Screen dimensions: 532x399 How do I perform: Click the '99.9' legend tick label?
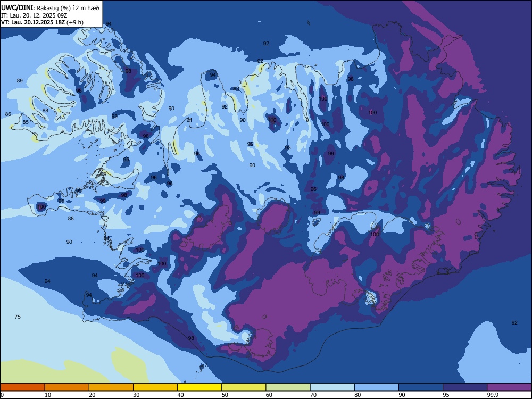(492, 395)
